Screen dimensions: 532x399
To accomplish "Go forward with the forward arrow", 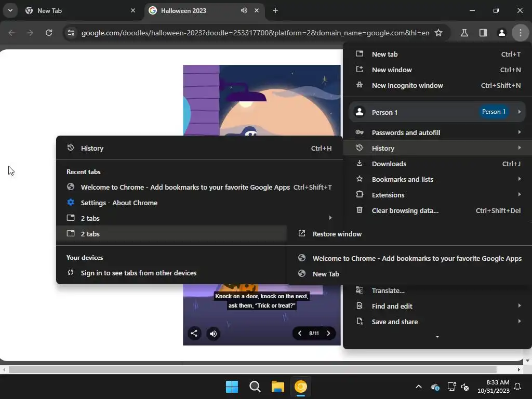I will point(30,33).
